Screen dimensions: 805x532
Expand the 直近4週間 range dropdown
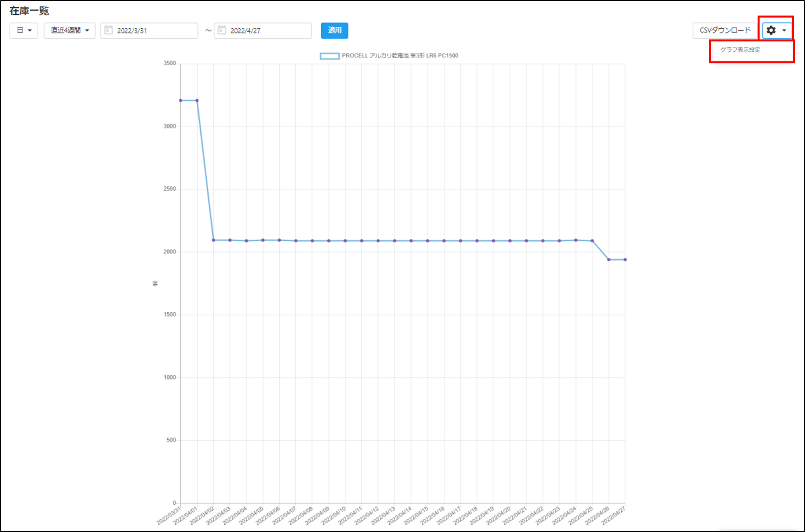point(70,30)
